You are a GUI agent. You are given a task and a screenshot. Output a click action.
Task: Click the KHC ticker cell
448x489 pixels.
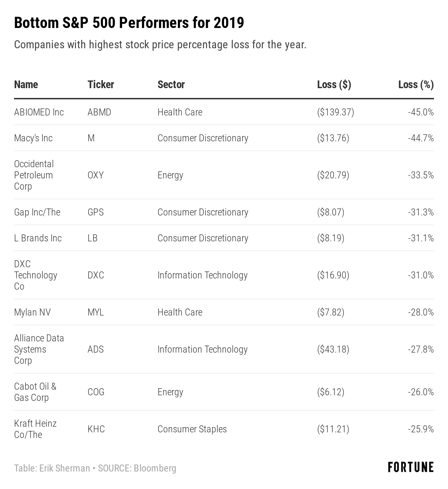click(96, 429)
